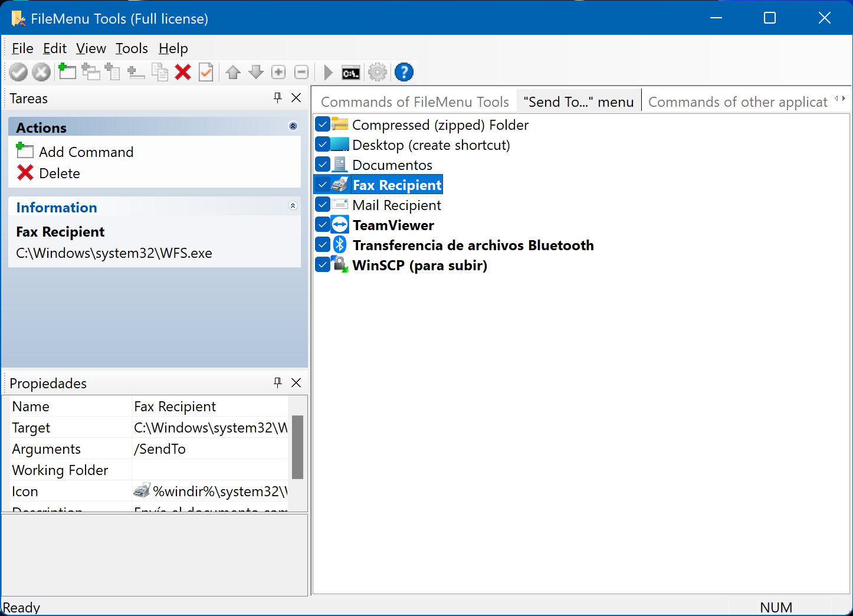Collapse the Information section
The height and width of the screenshot is (616, 853).
293,206
